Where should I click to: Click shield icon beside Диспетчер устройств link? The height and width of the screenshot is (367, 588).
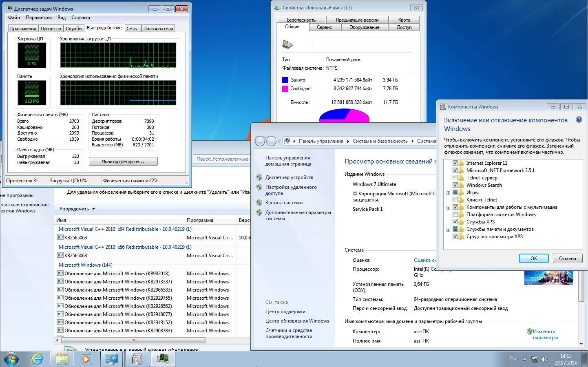(x=259, y=177)
